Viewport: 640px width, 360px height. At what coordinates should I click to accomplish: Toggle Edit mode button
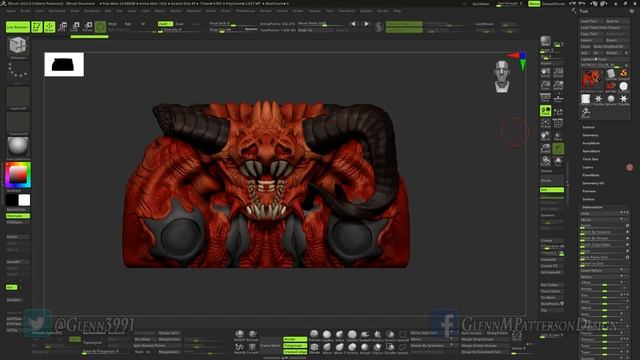37,27
